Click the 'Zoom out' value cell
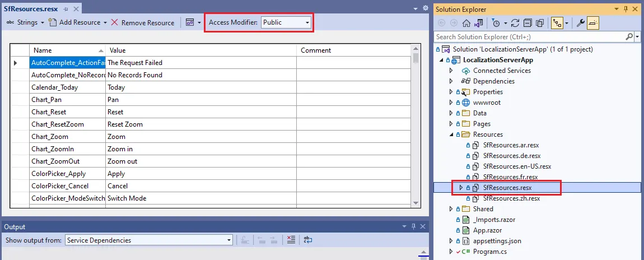The image size is (644, 260). pyautogui.click(x=201, y=161)
